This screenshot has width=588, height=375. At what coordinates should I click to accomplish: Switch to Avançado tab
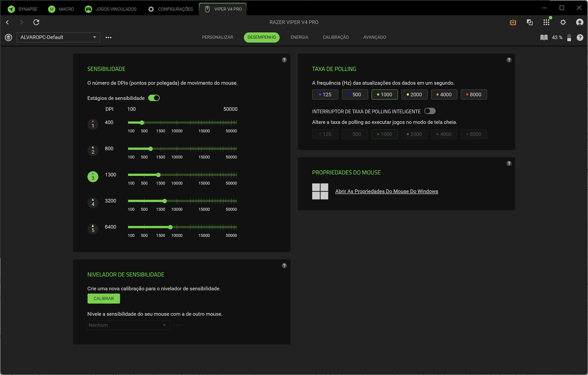coord(375,37)
